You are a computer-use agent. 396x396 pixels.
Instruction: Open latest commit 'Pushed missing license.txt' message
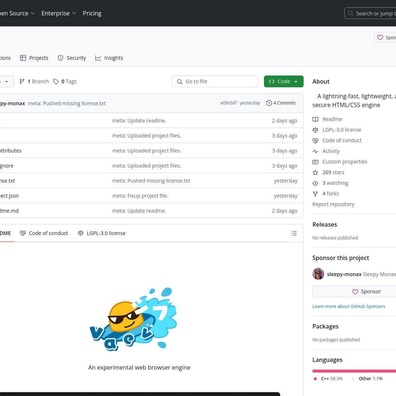[67, 103]
